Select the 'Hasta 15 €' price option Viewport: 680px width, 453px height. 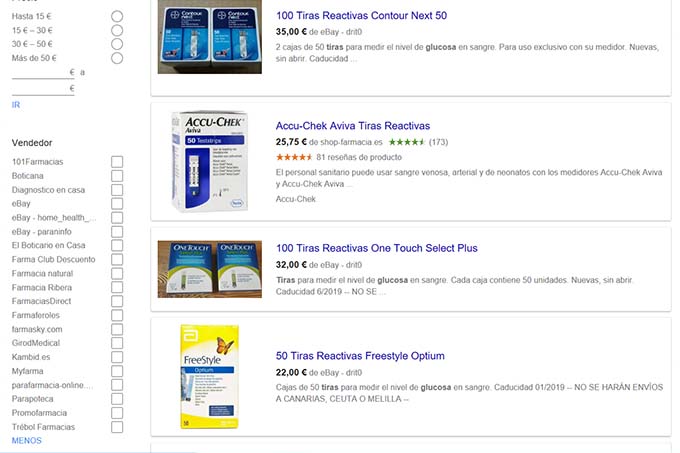118,17
